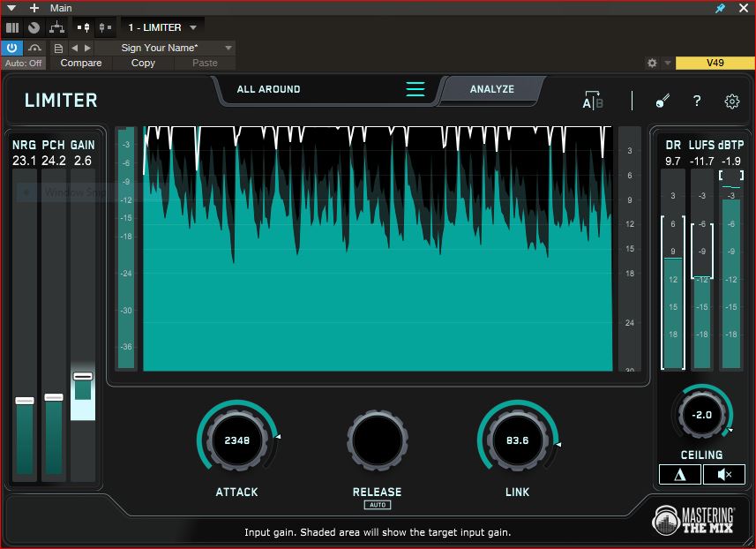Toggle the Auto: Off automation mode
The height and width of the screenshot is (549, 756).
tap(24, 64)
